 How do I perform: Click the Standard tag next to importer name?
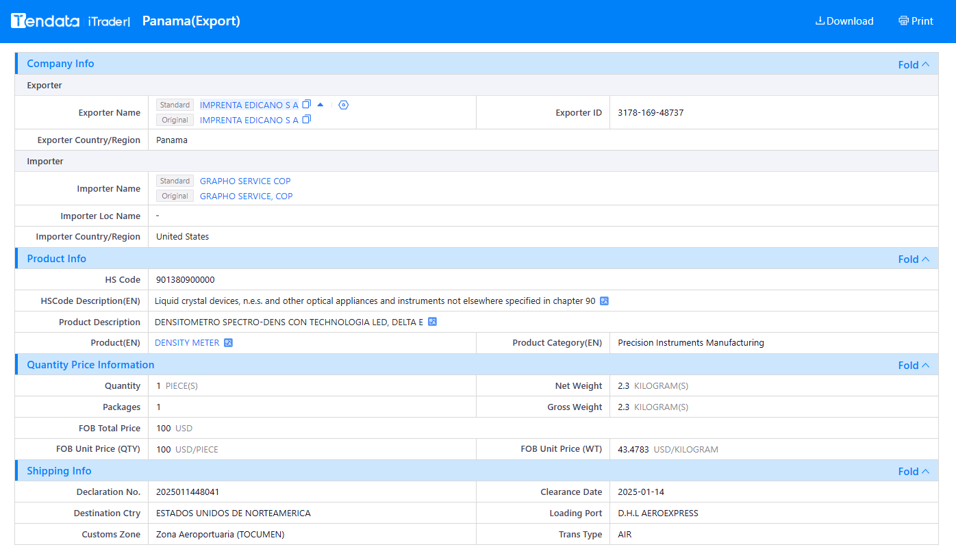[175, 181]
